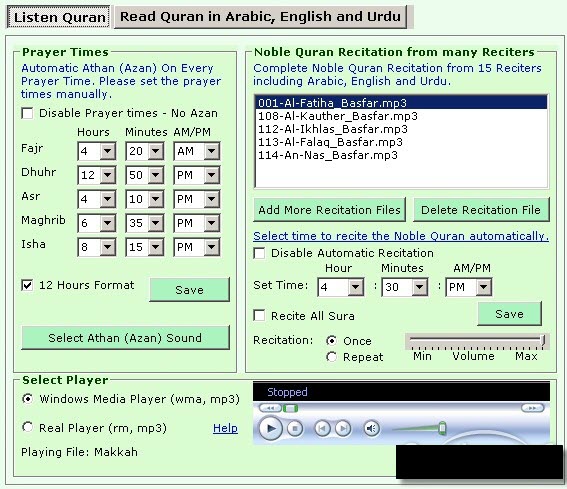Enable Recite All Sura checkbox
Viewport: 567px width, 489px height.
259,316
